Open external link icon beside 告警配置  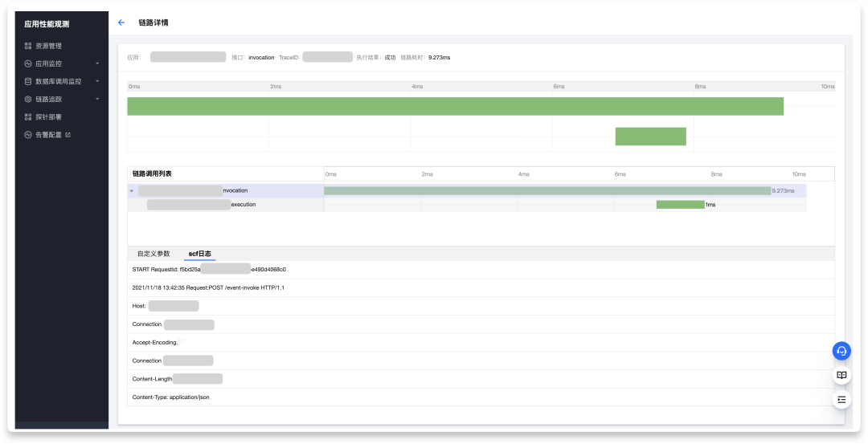coord(68,134)
